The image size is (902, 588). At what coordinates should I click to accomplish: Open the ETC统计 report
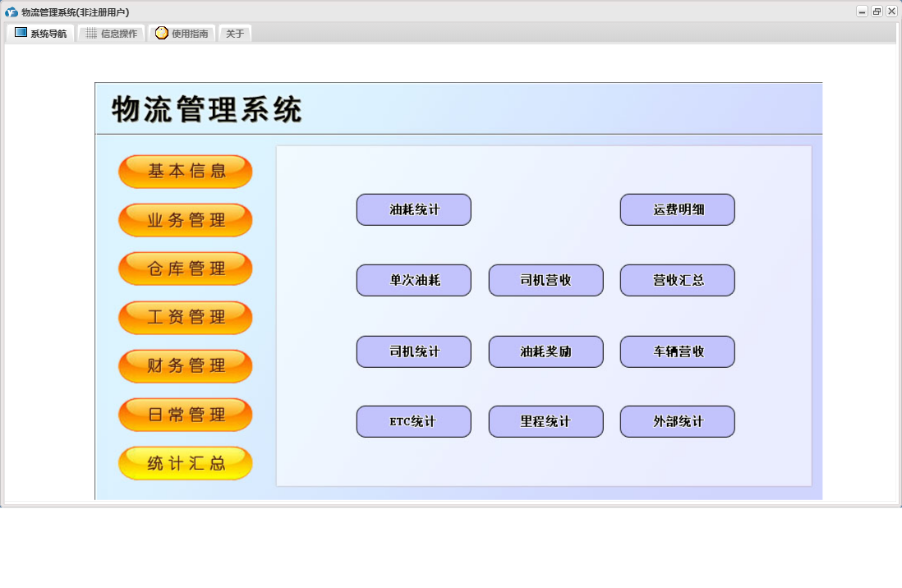pyautogui.click(x=413, y=422)
